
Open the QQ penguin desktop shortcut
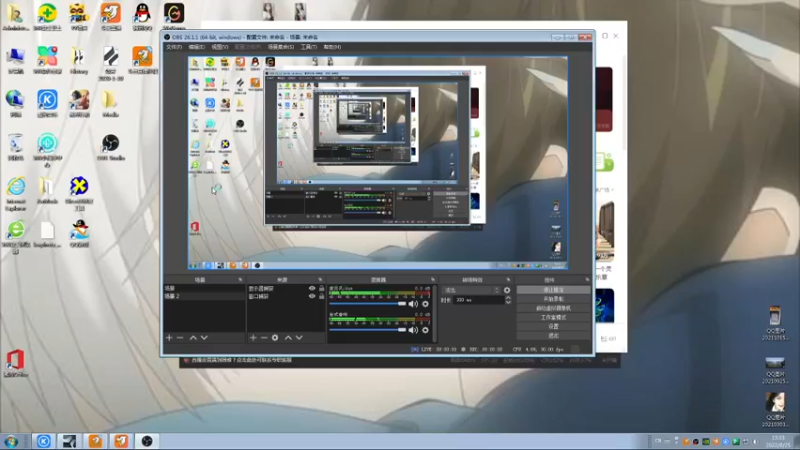coord(142,17)
